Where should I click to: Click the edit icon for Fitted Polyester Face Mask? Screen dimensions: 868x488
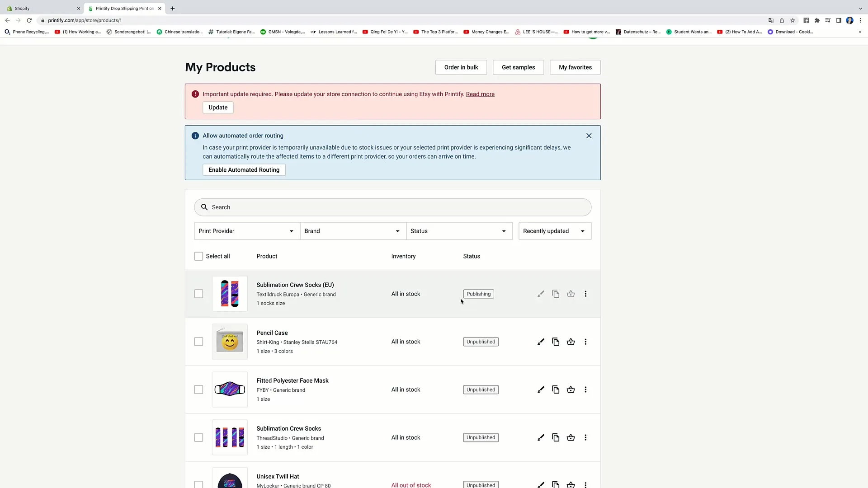point(541,389)
